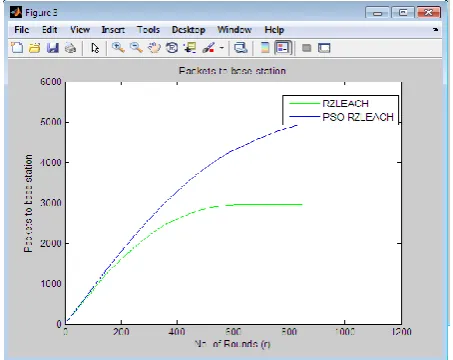Toggle the Insert Legend icon
453x360 pixels.
(283, 48)
